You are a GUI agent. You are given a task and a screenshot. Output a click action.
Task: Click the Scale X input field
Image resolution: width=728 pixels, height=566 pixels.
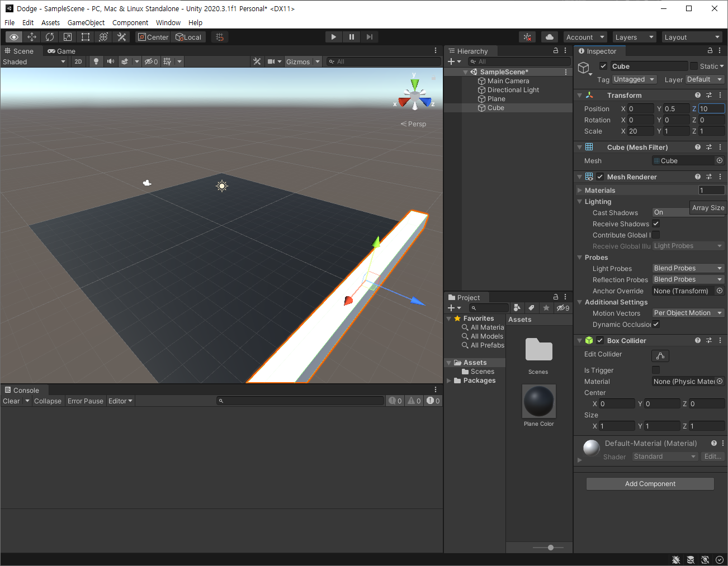[640, 131]
